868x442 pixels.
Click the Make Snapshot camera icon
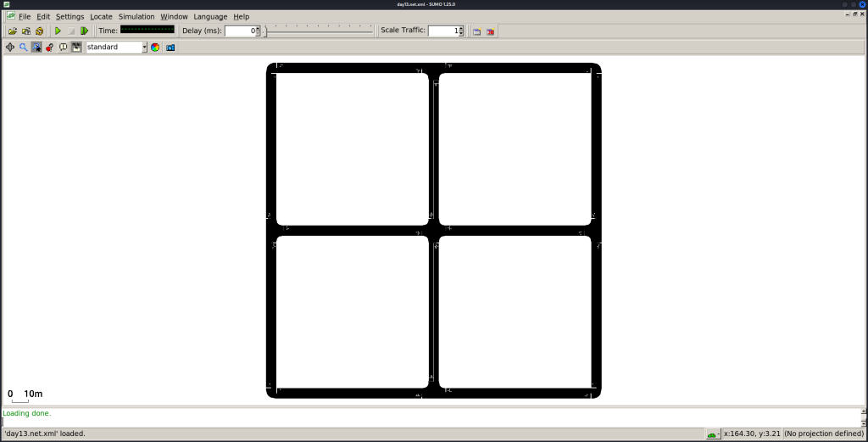pos(170,47)
